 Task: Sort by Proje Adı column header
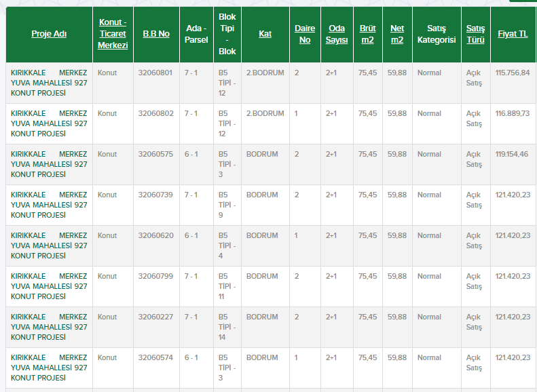(x=49, y=34)
